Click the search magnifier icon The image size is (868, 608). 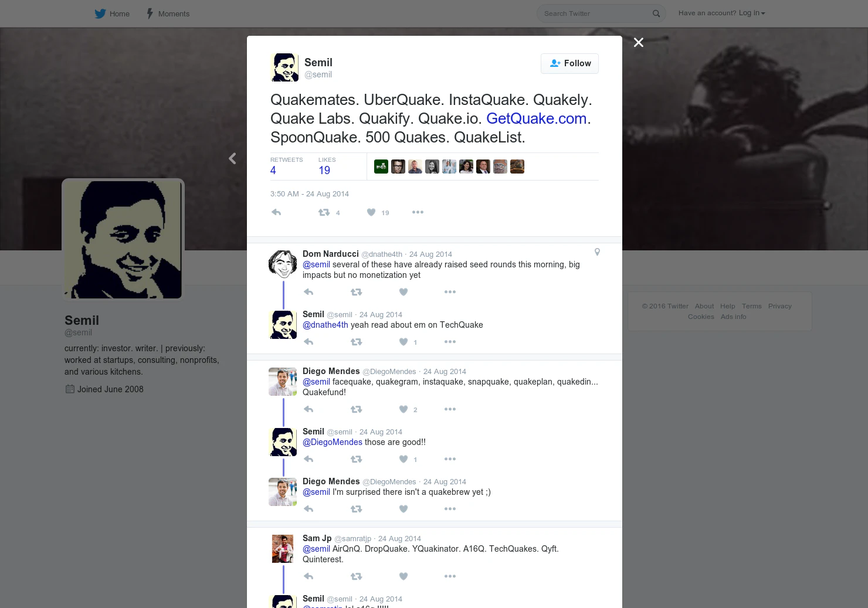point(656,13)
